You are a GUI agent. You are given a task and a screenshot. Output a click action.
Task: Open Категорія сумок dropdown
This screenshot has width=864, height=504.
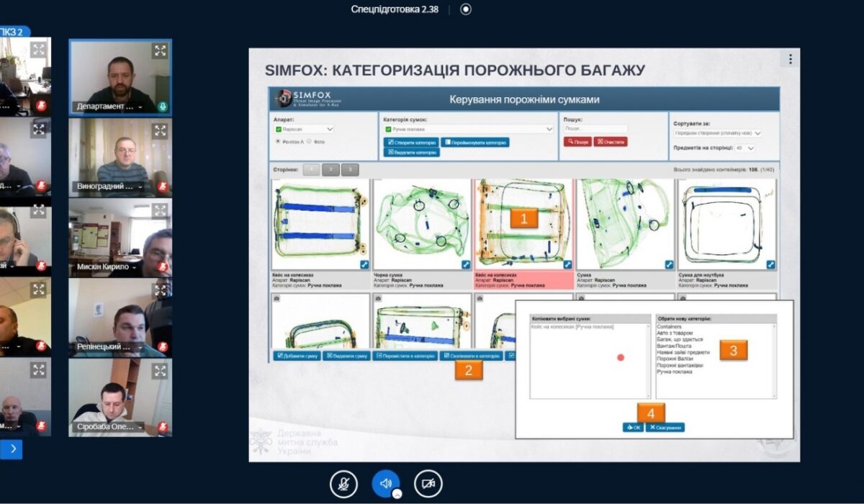coord(469,130)
